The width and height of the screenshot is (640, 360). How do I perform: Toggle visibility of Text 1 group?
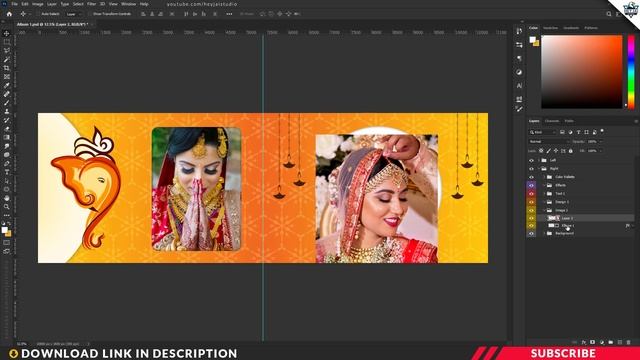531,193
